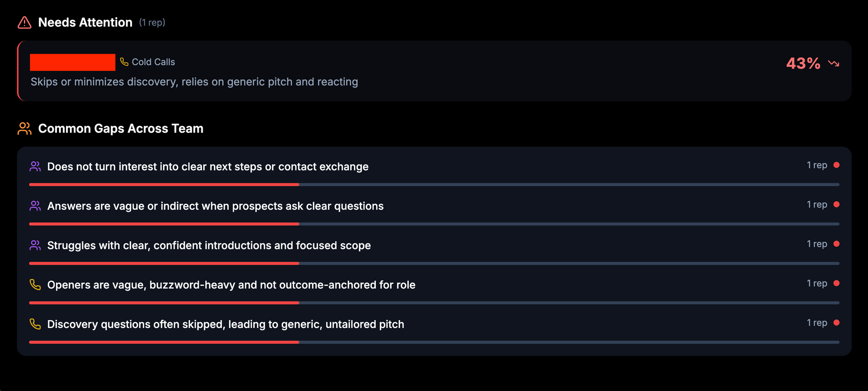
Task: Click the Needs Attention warning triangle icon
Action: [x=24, y=23]
